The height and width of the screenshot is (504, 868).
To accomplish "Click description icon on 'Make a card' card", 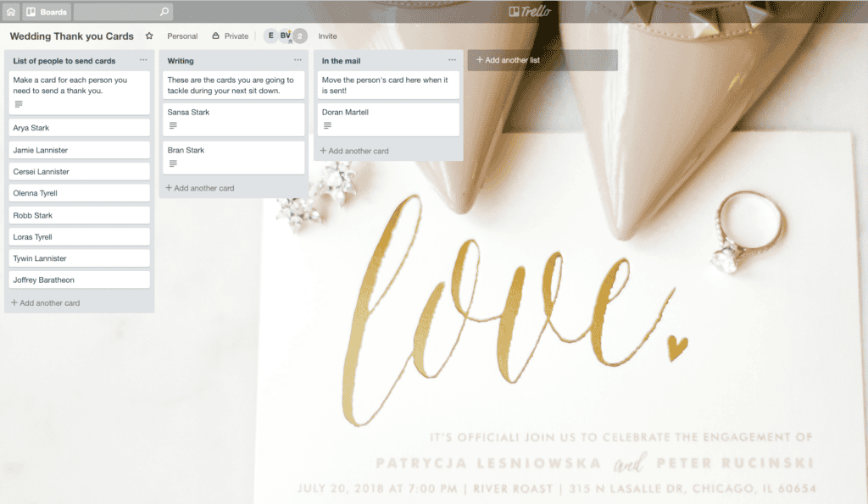I will [x=19, y=104].
